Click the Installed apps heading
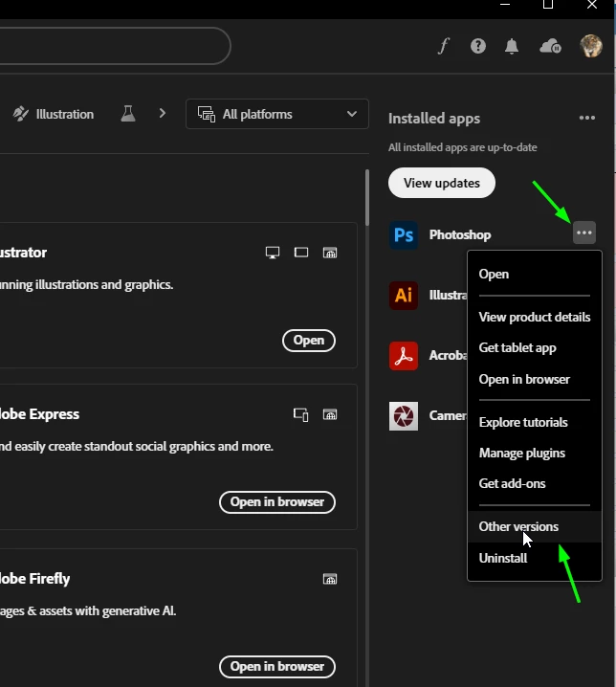This screenshot has height=687, width=616. tap(434, 119)
